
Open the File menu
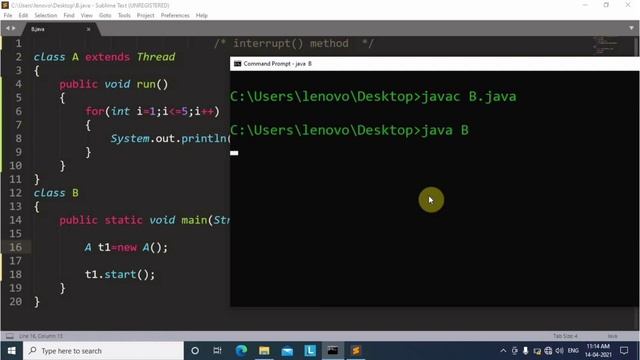click(8, 16)
